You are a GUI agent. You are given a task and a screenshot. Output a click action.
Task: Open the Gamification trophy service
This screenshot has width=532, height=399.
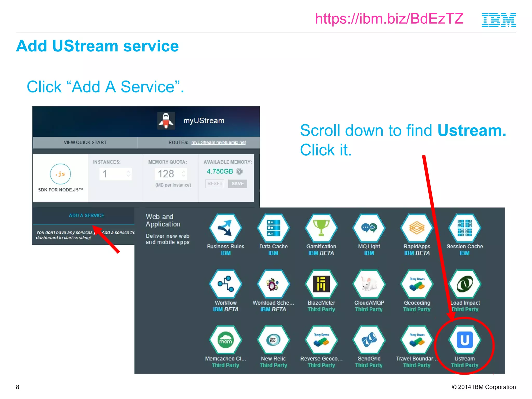tap(321, 228)
